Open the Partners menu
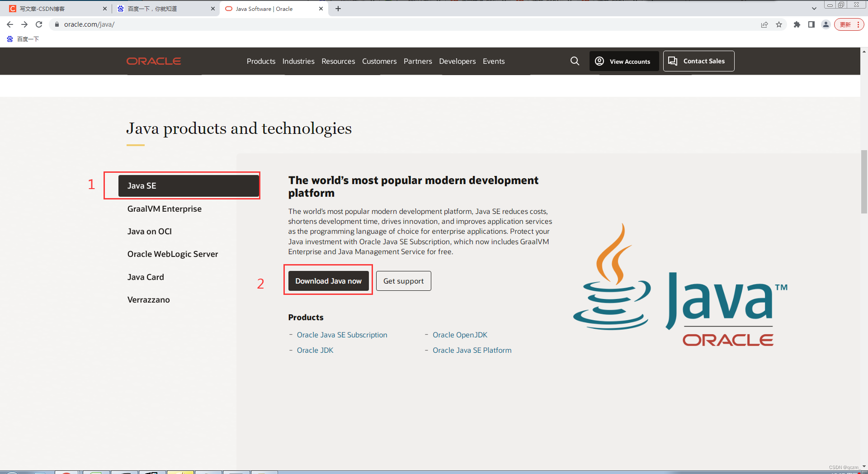 (418, 61)
